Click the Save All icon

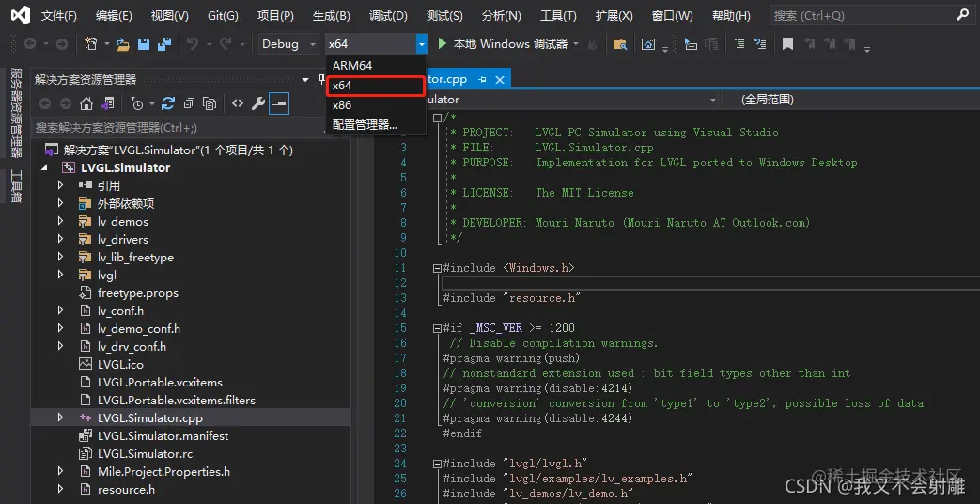164,44
